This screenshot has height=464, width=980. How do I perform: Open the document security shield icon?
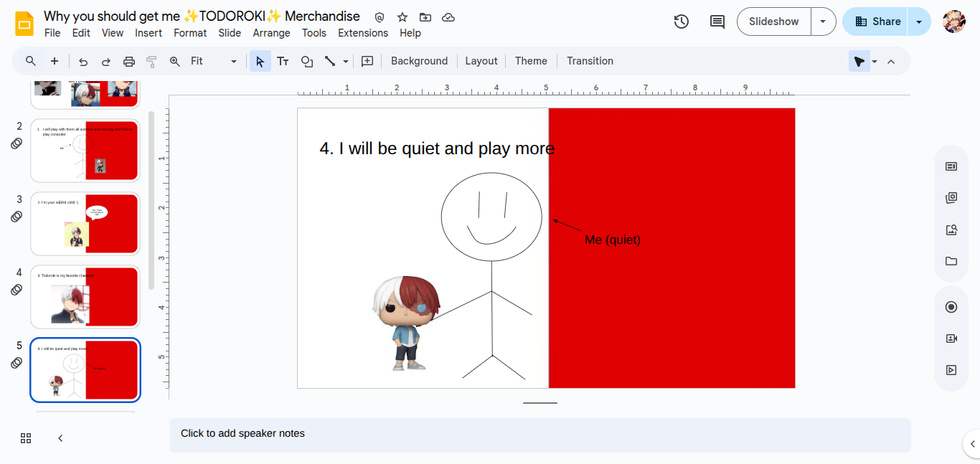click(380, 17)
